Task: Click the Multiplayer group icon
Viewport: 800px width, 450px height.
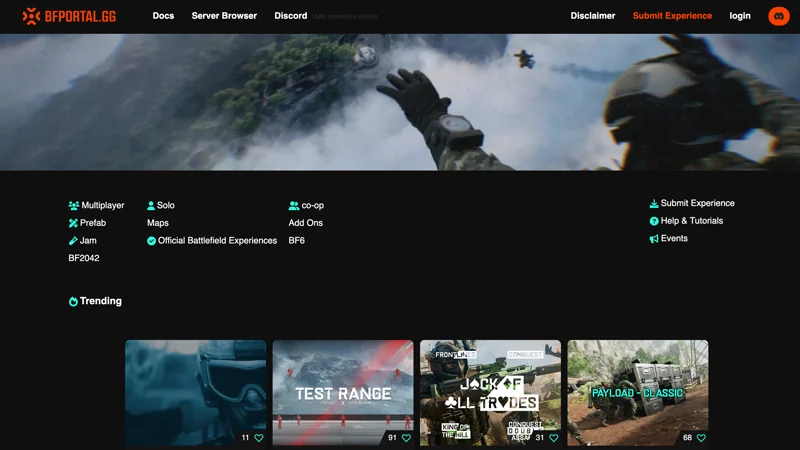Action: [x=73, y=206]
